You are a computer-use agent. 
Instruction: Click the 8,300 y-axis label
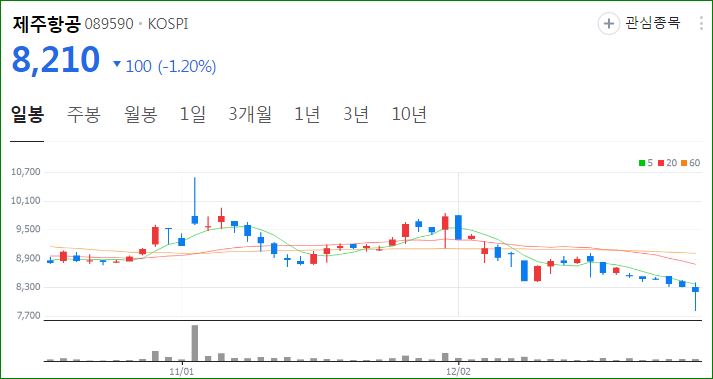pos(28,287)
